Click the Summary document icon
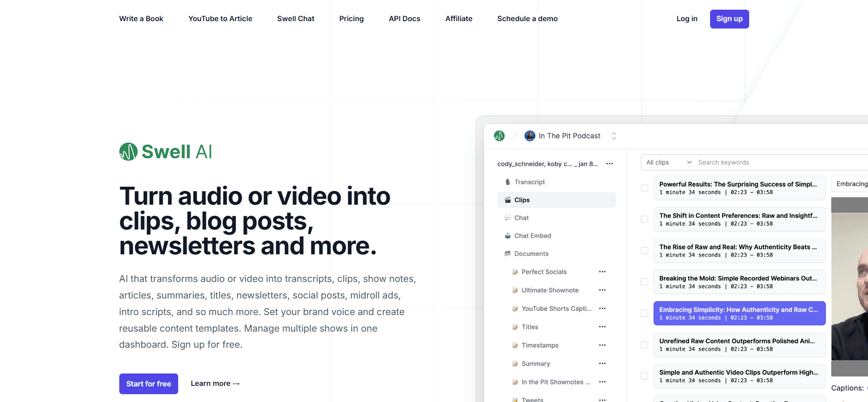Image resolution: width=868 pixels, height=402 pixels. (x=515, y=364)
